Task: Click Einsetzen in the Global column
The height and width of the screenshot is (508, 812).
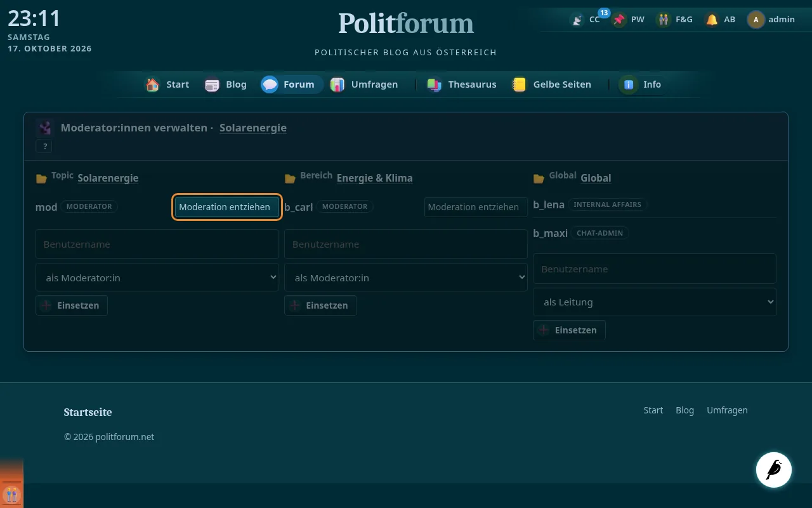Action: point(569,330)
